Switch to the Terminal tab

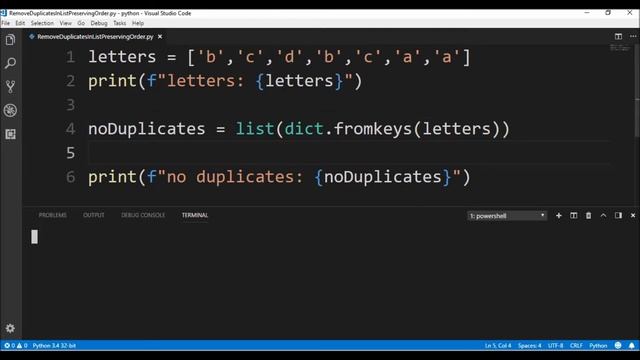tap(195, 215)
